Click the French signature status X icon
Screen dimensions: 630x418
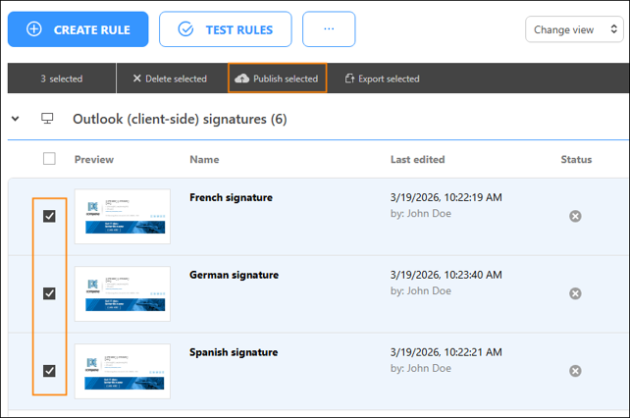click(x=575, y=216)
